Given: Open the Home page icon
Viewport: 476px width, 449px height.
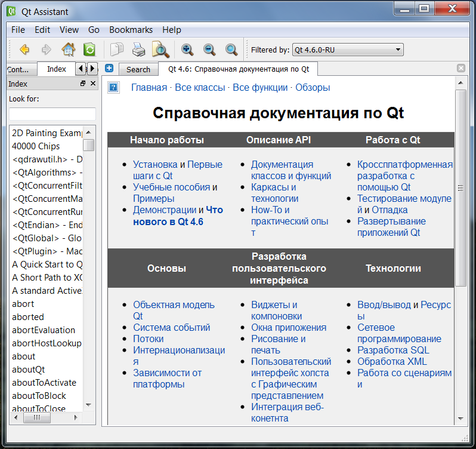Looking at the screenshot, I should 69,49.
